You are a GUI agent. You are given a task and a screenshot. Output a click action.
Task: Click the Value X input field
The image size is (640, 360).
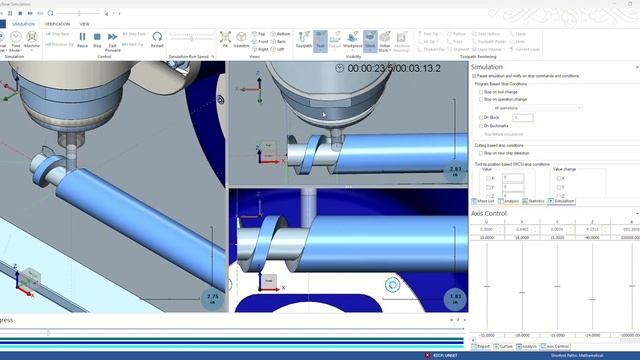[513, 178]
